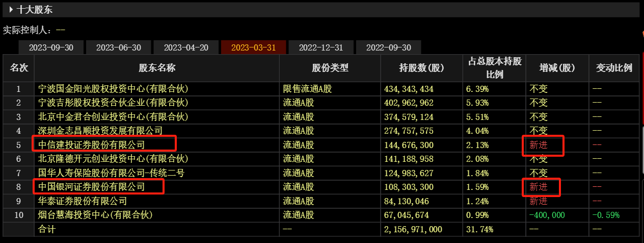
Task: Open shareholder 宁波吉彤股权投资合伙企业(有限合伙)
Action: pos(114,103)
